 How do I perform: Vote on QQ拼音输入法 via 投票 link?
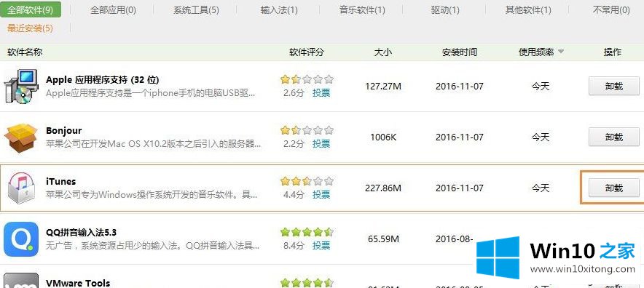point(321,245)
